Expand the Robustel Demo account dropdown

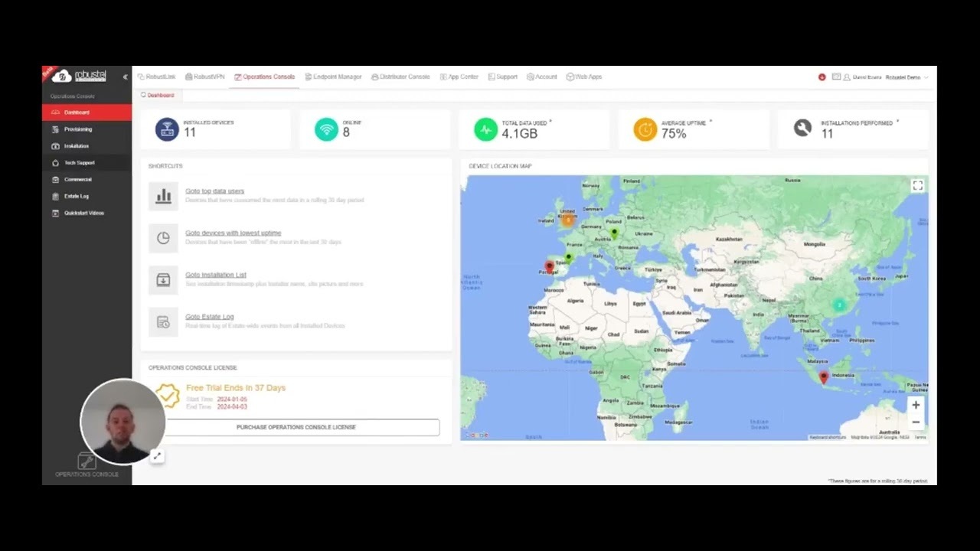pos(906,77)
